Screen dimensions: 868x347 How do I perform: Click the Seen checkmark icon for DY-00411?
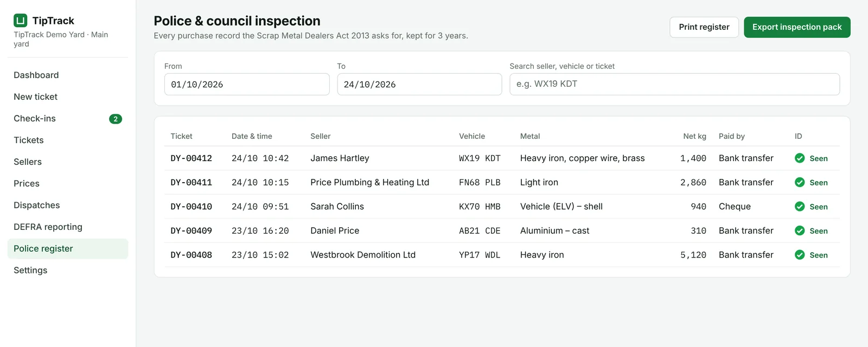(800, 182)
